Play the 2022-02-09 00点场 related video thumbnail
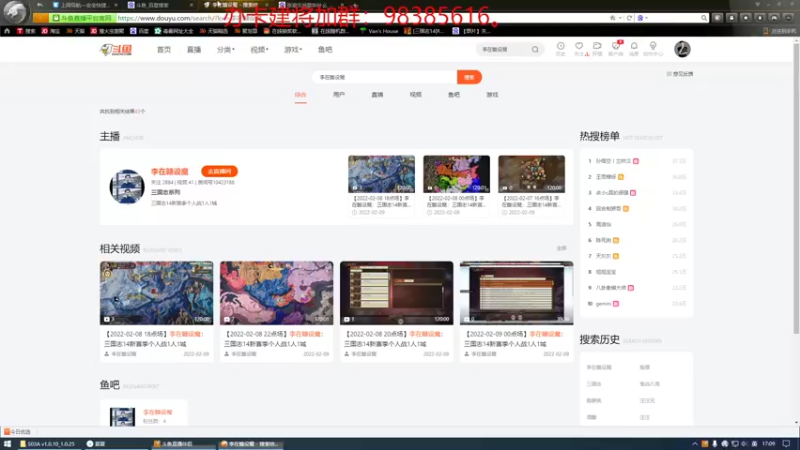Screen dimensions: 800x450 [x=516, y=293]
